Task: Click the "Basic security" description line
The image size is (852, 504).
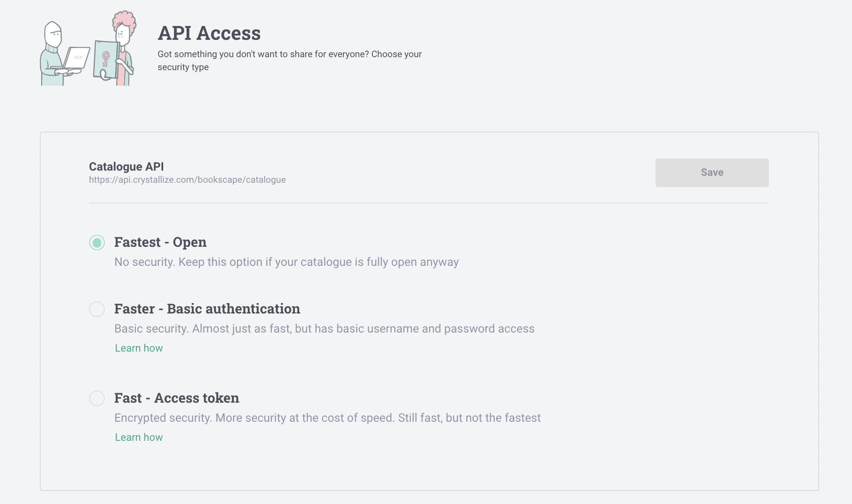Action: tap(324, 329)
